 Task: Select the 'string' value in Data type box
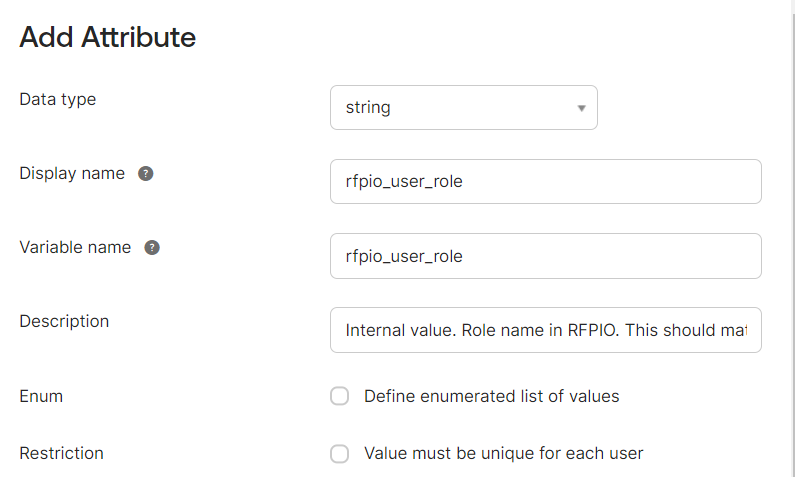[368, 107]
